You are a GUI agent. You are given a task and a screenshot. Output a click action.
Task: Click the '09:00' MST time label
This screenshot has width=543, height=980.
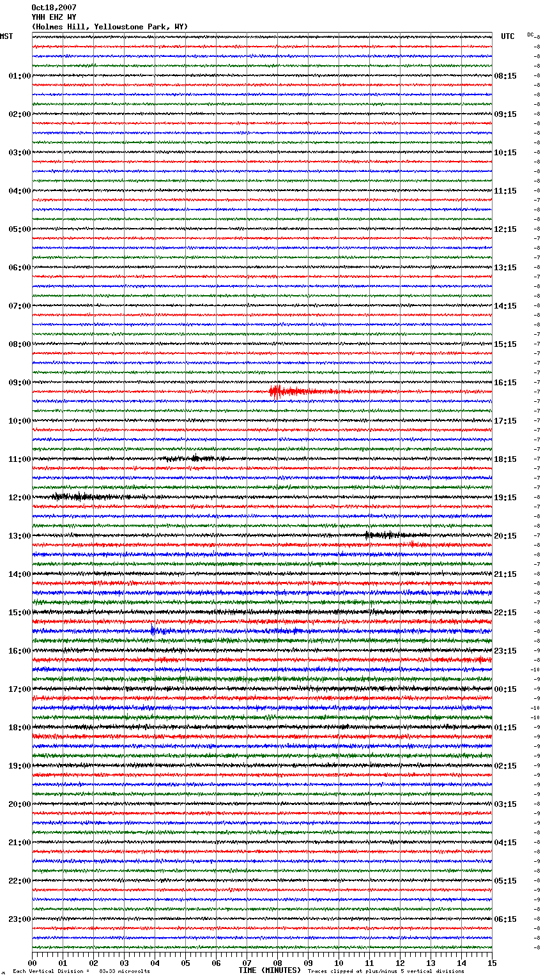(x=20, y=383)
